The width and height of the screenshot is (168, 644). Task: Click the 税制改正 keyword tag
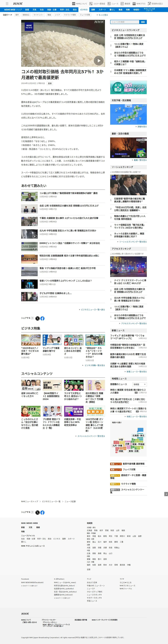pos(26,15)
